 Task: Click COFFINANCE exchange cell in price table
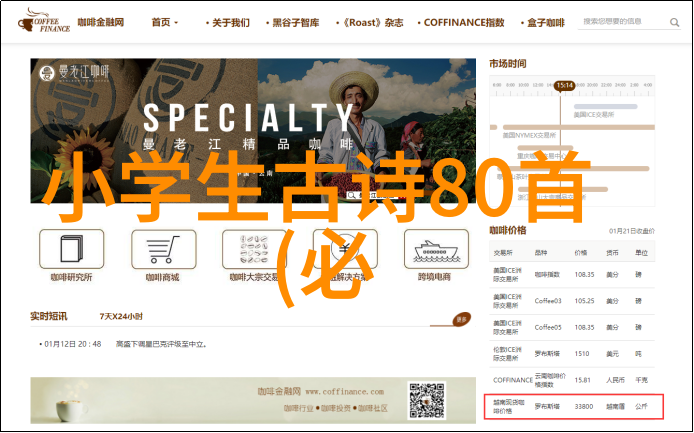coord(513,380)
